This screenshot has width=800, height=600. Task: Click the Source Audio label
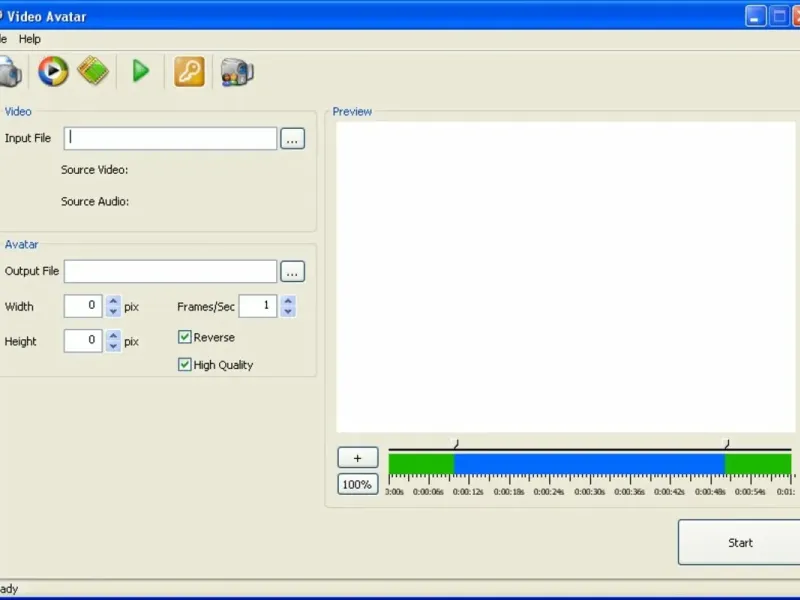95,202
